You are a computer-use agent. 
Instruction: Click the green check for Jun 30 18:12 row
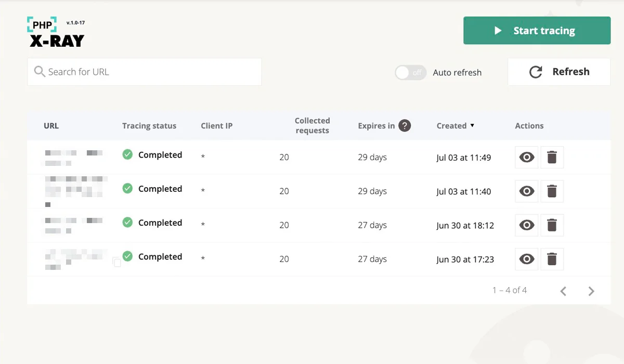[127, 222]
